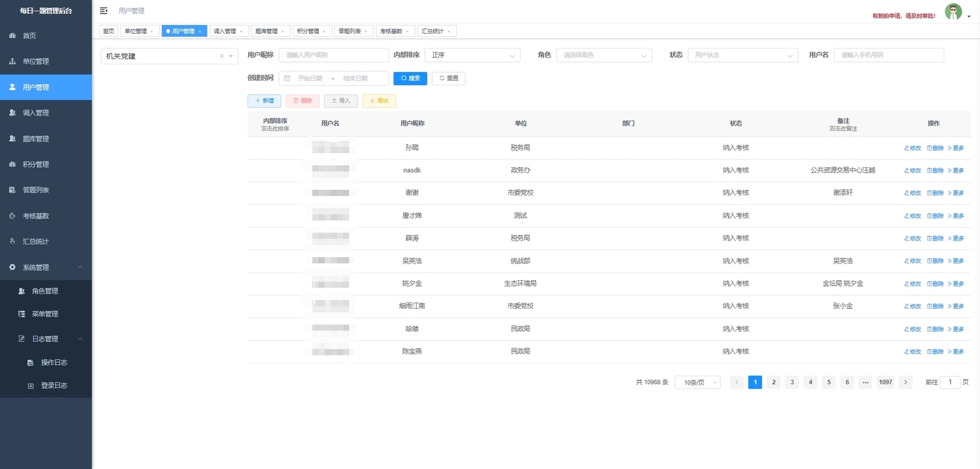The width and height of the screenshot is (980, 469).
Task: Focus the 用户昵称 input field
Action: tap(333, 56)
